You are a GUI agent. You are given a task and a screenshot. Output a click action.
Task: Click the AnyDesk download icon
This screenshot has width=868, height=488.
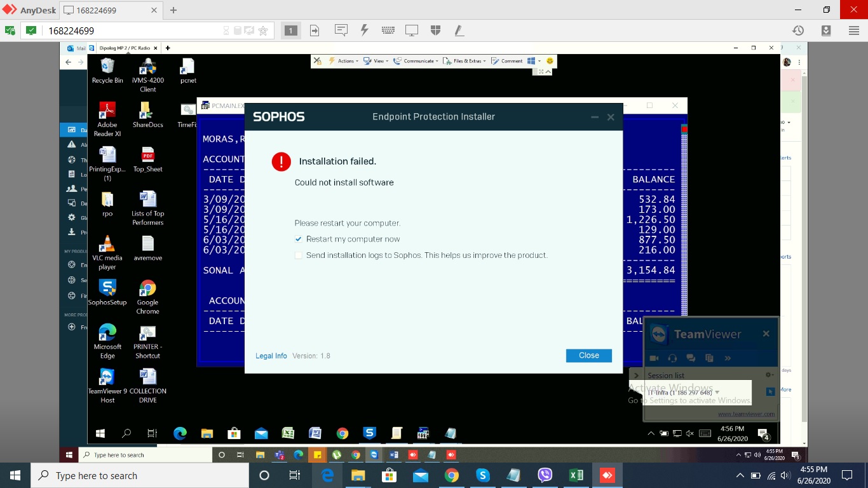(826, 30)
